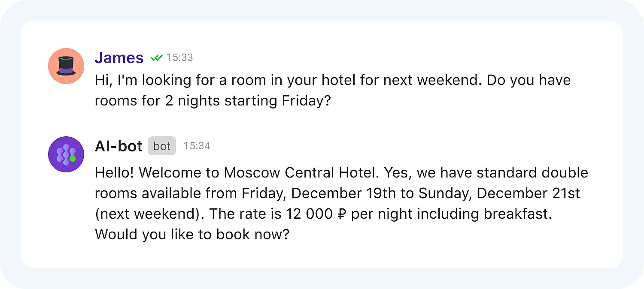Click the gray "bot" badge

coord(162,146)
